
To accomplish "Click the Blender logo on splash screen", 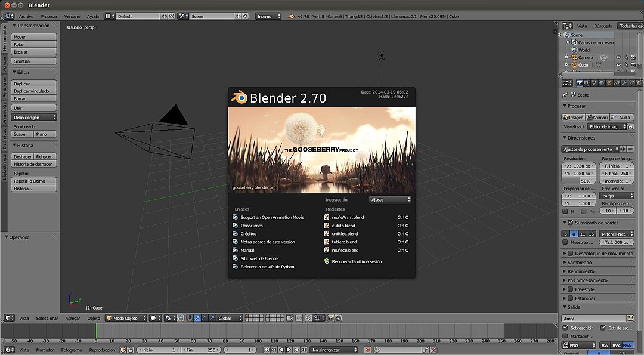I will pos(240,98).
